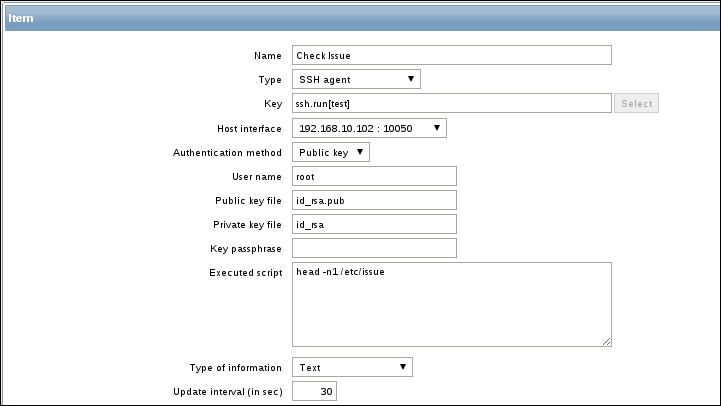This screenshot has height=406, width=721.
Task: Click the Name label text
Action: pyautogui.click(x=267, y=55)
